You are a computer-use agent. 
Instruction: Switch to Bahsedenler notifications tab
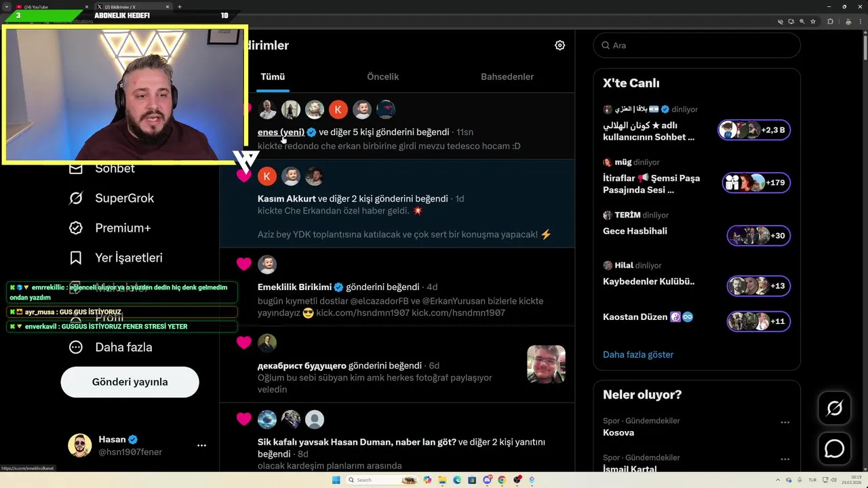pos(507,77)
